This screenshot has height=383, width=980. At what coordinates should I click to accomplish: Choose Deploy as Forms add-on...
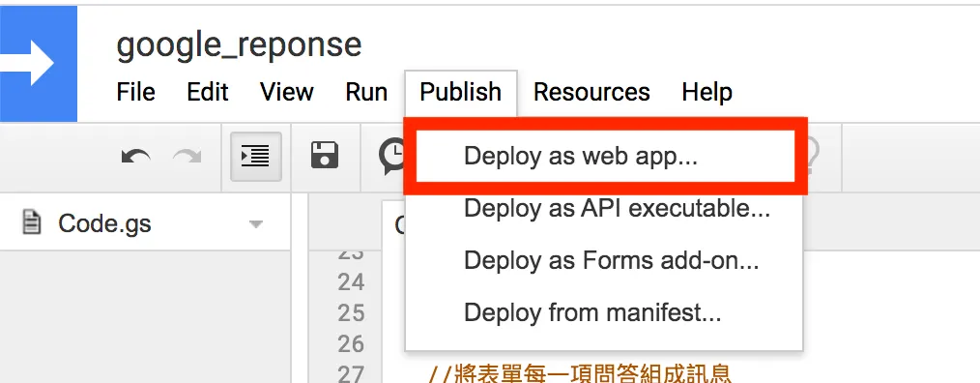click(604, 260)
